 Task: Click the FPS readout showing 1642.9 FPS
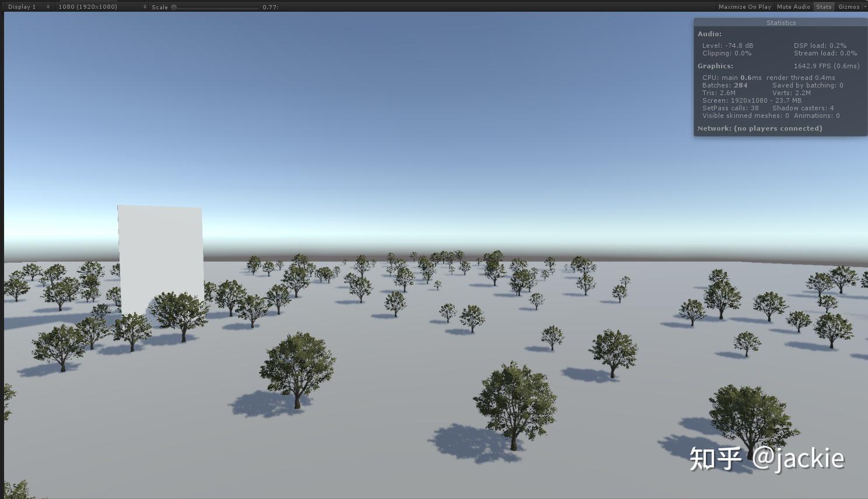pyautogui.click(x=825, y=66)
